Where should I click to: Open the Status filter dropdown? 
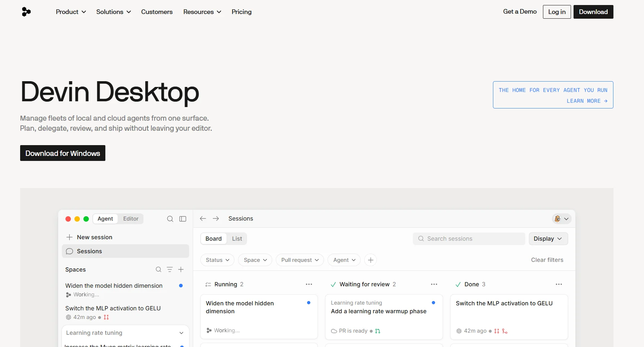click(217, 260)
